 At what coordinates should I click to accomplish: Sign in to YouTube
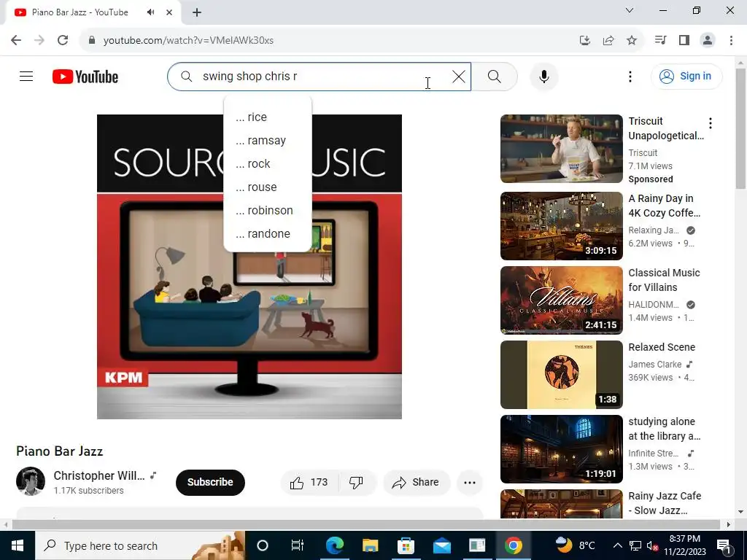pos(686,76)
